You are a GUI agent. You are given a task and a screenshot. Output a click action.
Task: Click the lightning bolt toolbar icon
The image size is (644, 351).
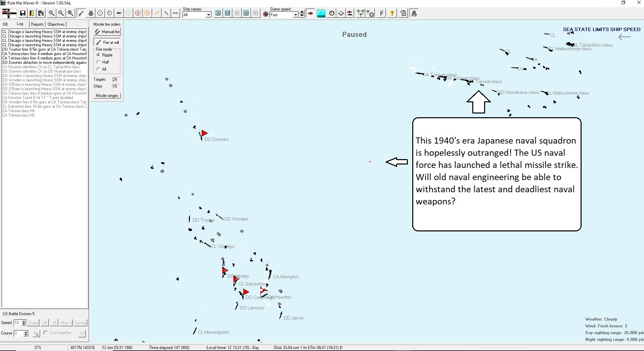point(381,14)
